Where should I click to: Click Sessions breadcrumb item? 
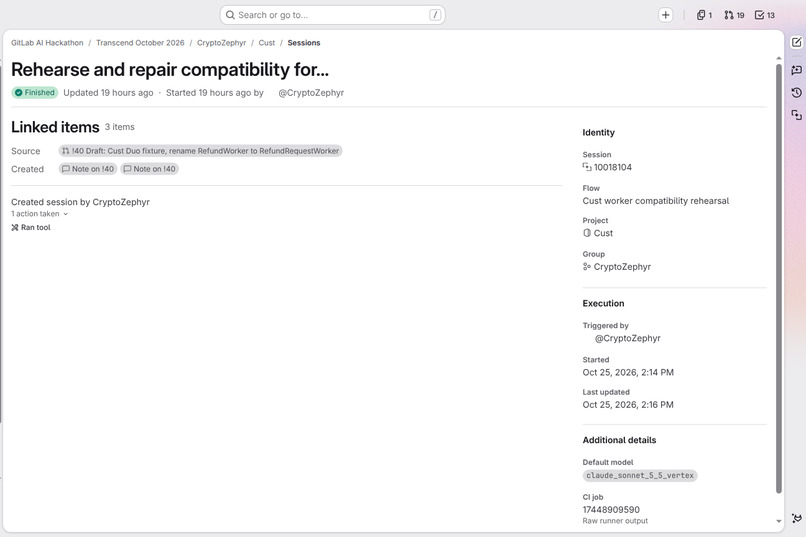[304, 43]
